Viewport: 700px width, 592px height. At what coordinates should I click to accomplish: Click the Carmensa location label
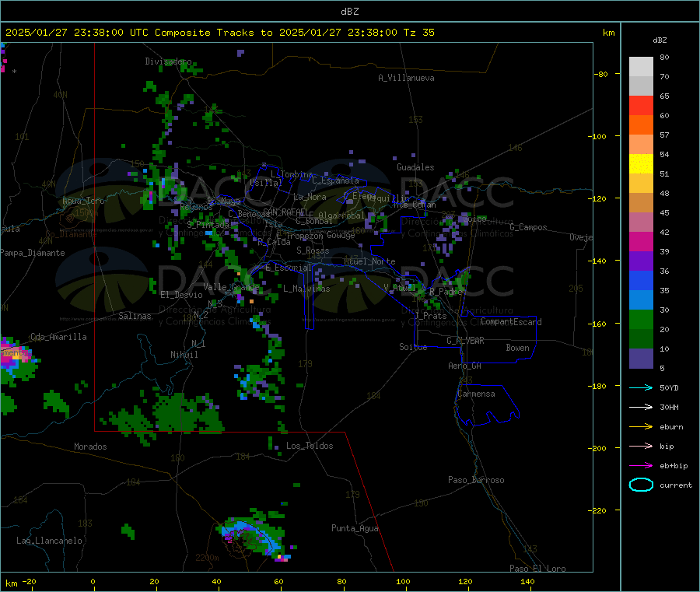pos(476,394)
